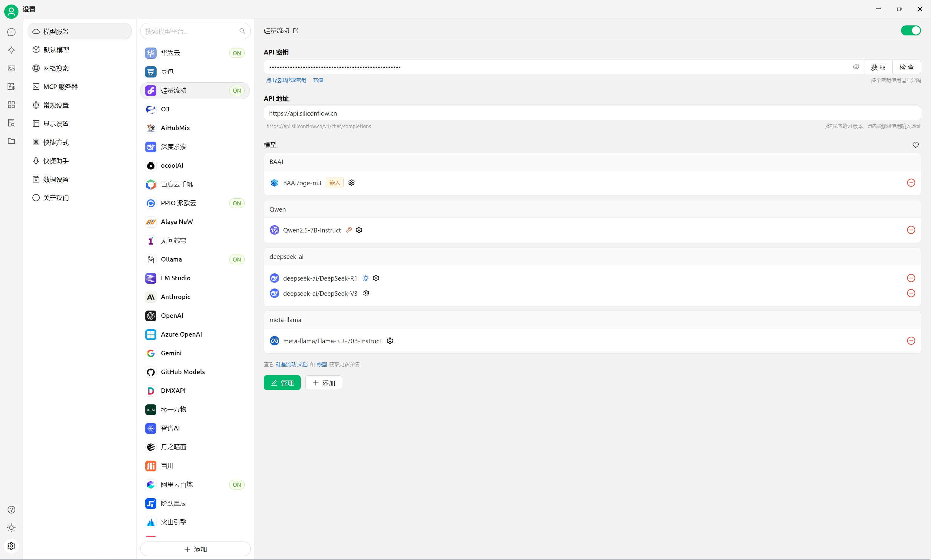Image resolution: width=931 pixels, height=560 pixels.
Task: Open the 模型 details link
Action: [x=322, y=364]
